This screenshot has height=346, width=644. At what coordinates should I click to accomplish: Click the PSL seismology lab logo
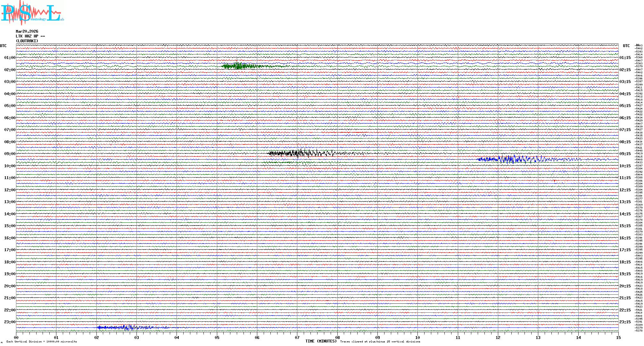tap(32, 13)
